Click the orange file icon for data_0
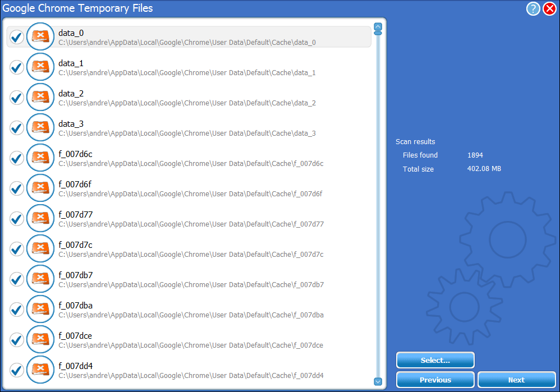The width and height of the screenshot is (560, 392). 40,36
